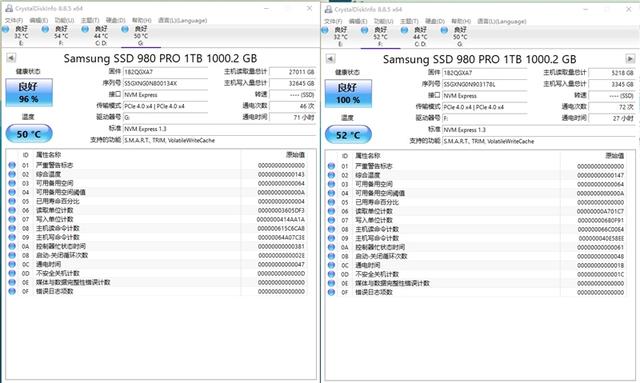Click previous disk arrow in right window
The image size is (640, 383).
tap(330, 59)
